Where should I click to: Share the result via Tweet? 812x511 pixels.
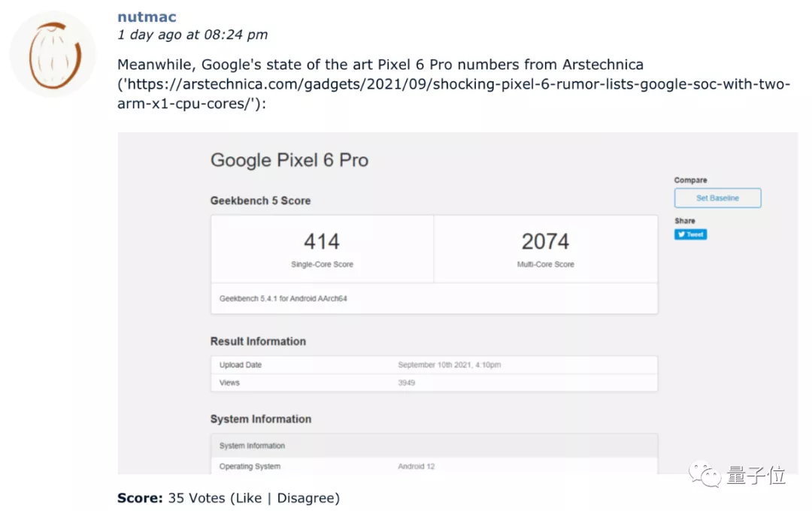(x=689, y=234)
